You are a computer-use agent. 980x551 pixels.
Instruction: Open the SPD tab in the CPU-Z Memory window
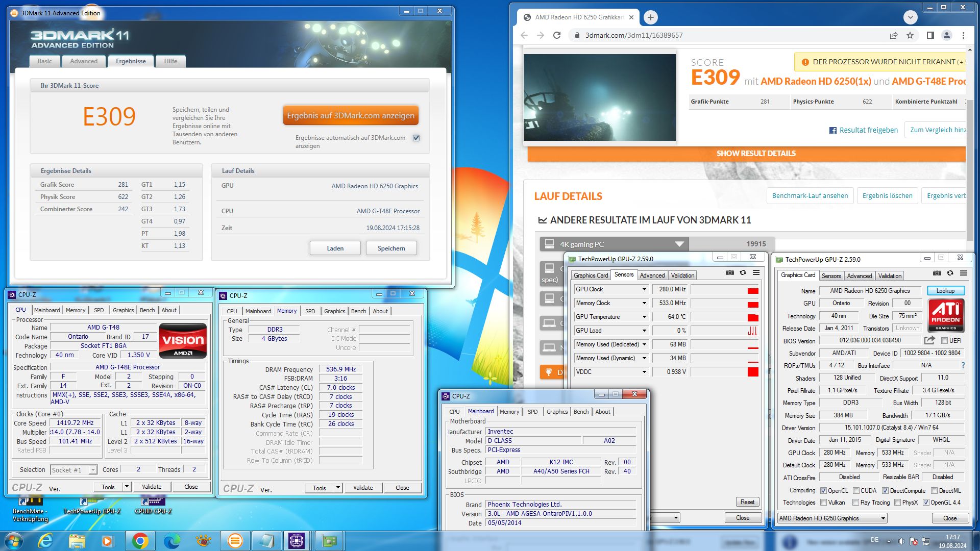click(x=310, y=311)
